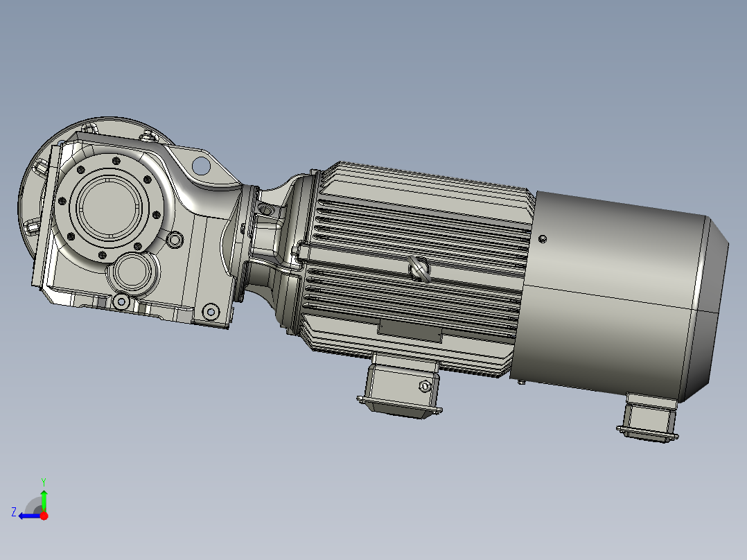Click the red origin dot of the triad

click(44, 516)
